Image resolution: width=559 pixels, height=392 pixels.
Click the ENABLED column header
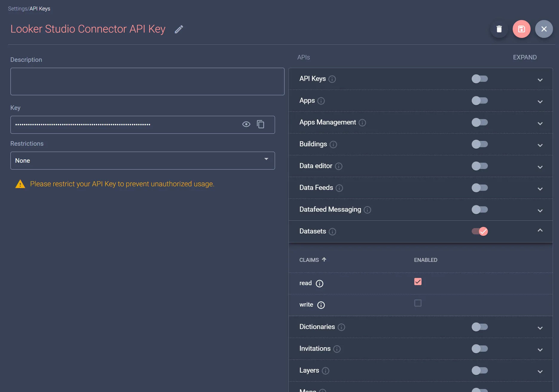pyautogui.click(x=425, y=260)
